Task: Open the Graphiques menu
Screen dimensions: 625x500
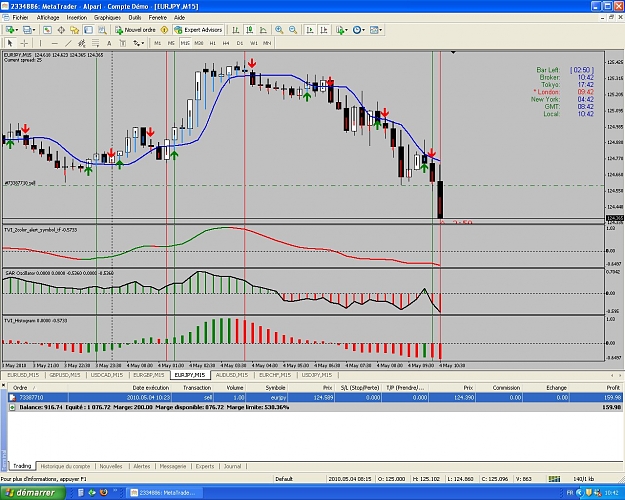Action: [107, 18]
